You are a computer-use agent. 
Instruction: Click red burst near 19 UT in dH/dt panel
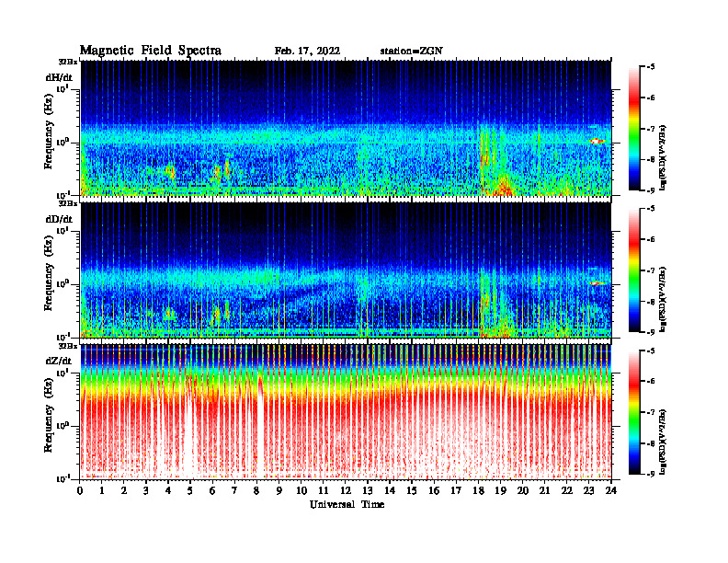coord(503,187)
